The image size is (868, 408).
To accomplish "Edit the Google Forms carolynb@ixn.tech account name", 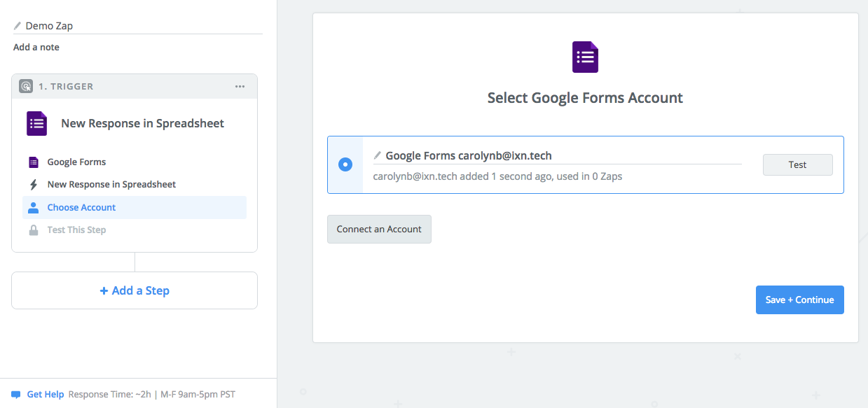I will coord(557,156).
